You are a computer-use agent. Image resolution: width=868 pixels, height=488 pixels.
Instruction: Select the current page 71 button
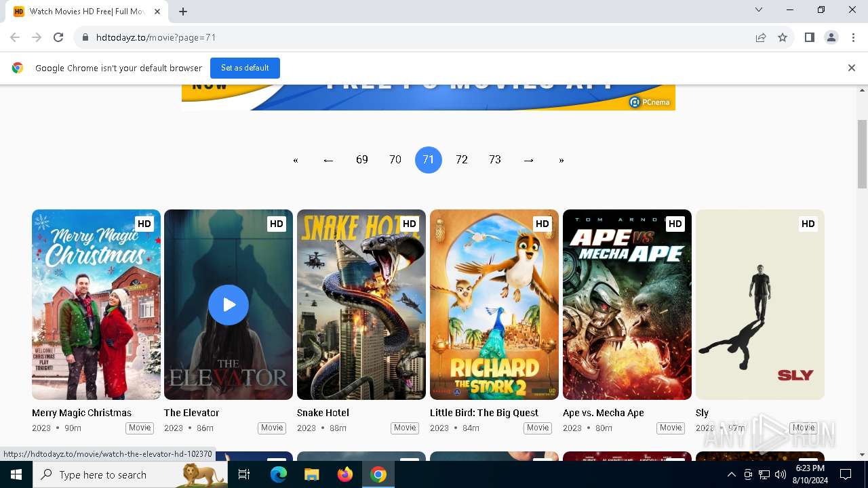[429, 160]
